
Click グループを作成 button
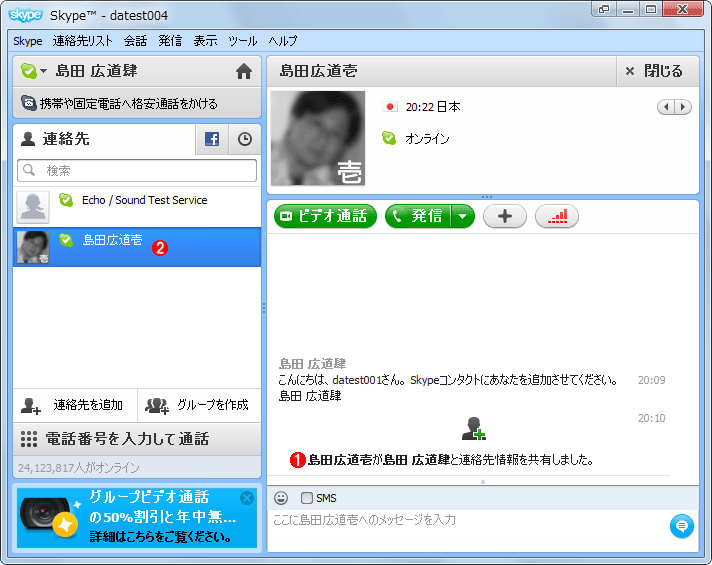coord(199,405)
